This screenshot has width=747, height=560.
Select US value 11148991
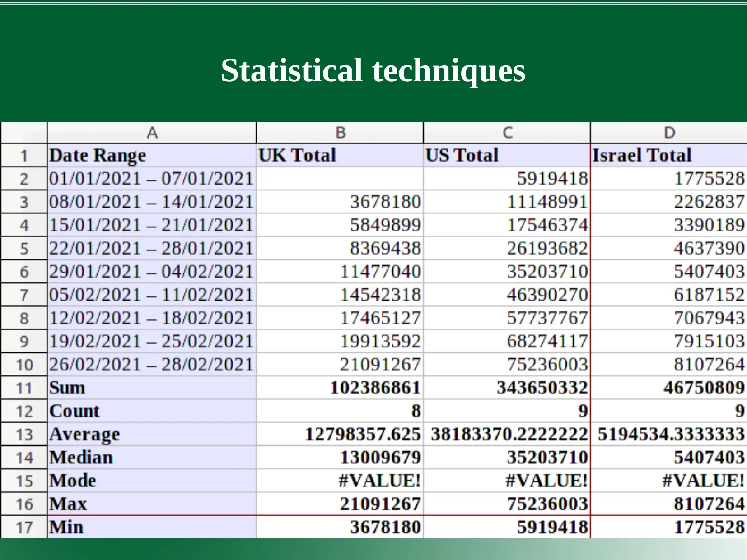coord(507,202)
